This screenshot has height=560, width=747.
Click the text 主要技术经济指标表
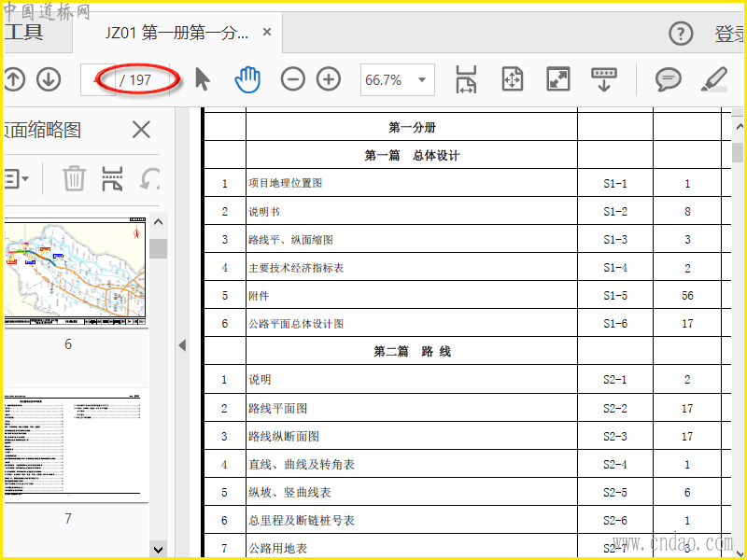coord(296,268)
